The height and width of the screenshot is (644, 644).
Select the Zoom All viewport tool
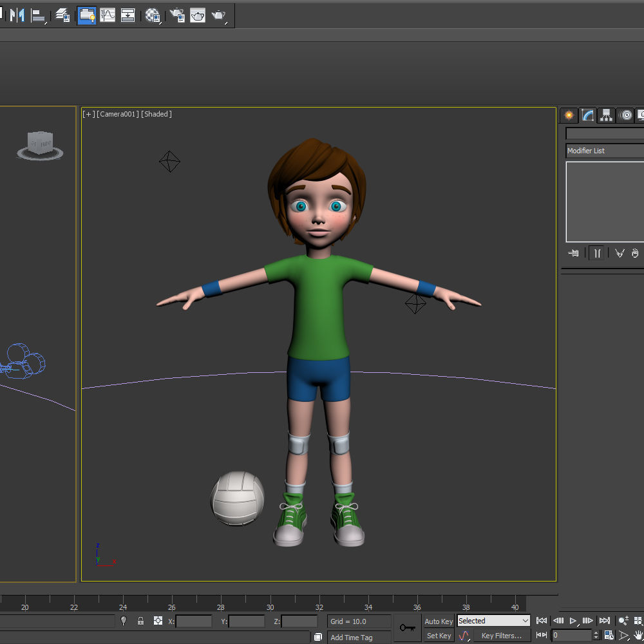(x=638, y=621)
